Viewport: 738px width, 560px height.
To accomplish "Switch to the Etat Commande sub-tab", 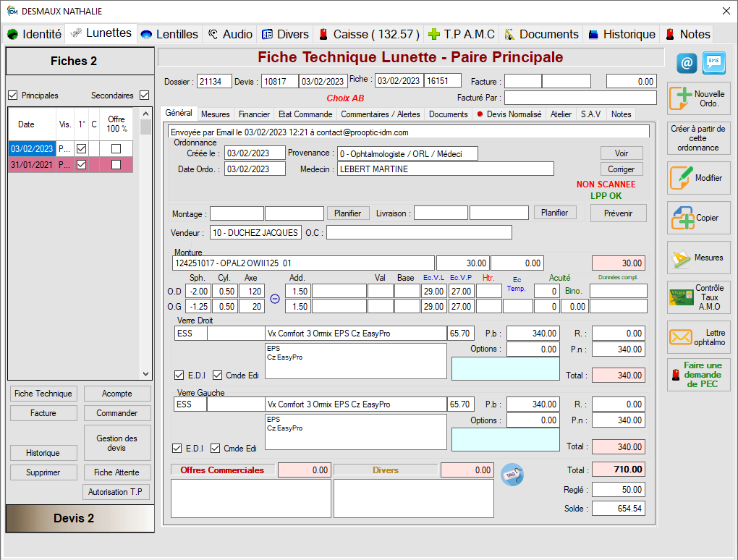I will click(305, 114).
